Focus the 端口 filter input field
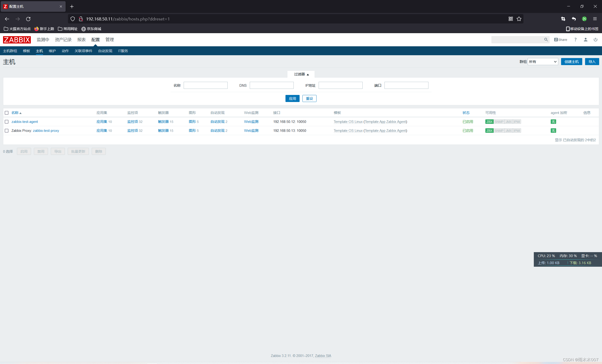This screenshot has height=364, width=602. (x=406, y=85)
